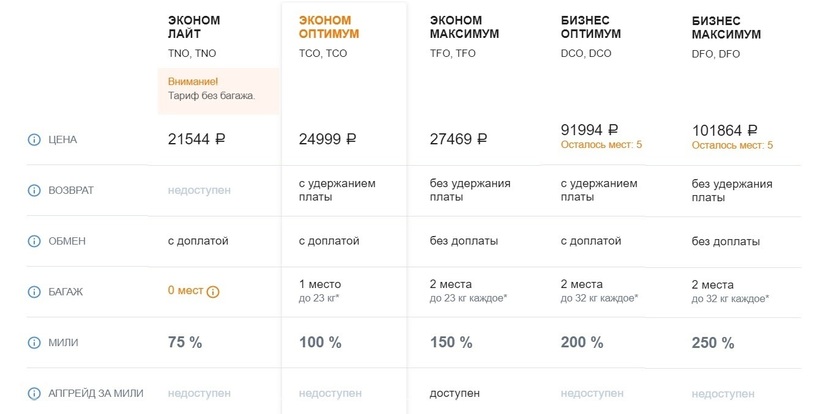Select the ЭКОНОМ ОПТИМУМ fare header
820x414 pixels.
(x=329, y=27)
